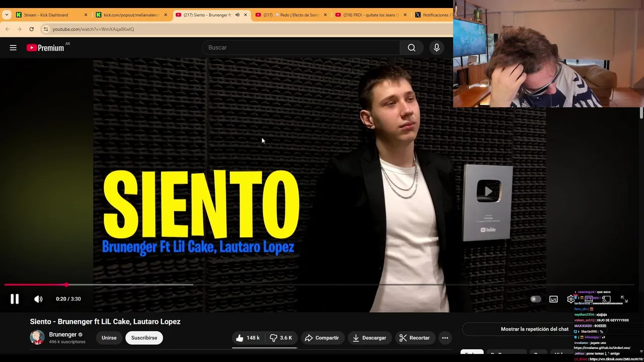The height and width of the screenshot is (362, 644).
Task: Click Mostrar la repetición del chat
Action: [x=534, y=329]
